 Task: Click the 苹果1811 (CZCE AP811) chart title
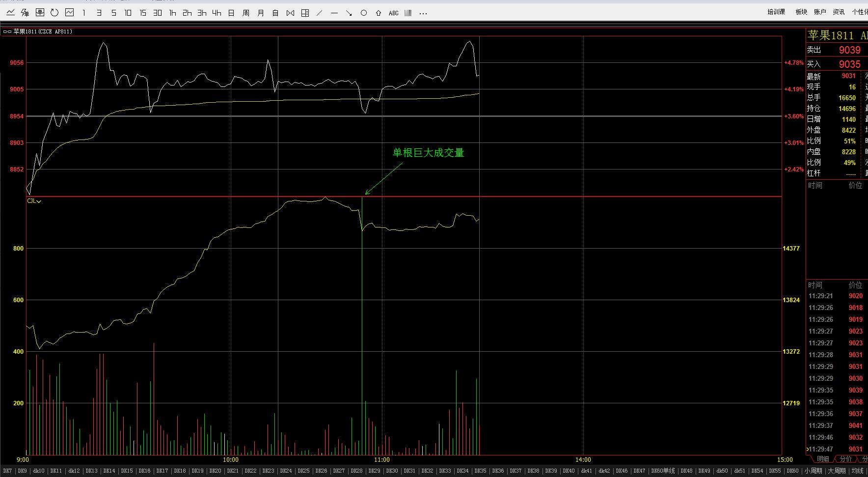(43, 31)
